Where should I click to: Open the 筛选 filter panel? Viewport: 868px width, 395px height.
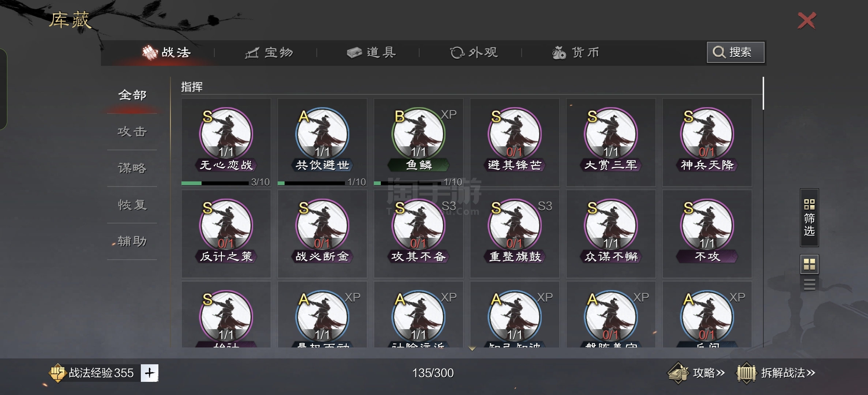(x=809, y=218)
